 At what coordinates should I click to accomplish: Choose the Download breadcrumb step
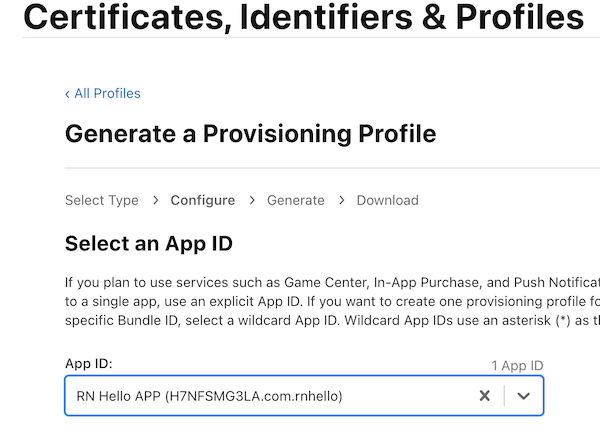(x=387, y=200)
